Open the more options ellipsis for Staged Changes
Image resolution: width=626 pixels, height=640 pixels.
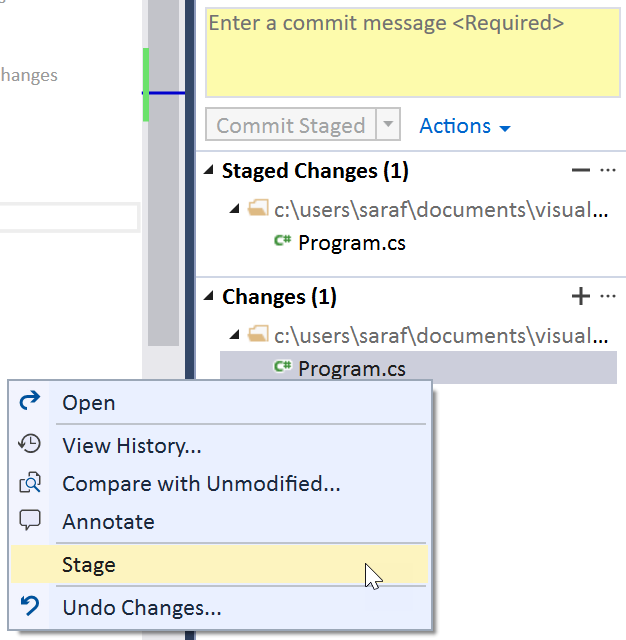608,171
